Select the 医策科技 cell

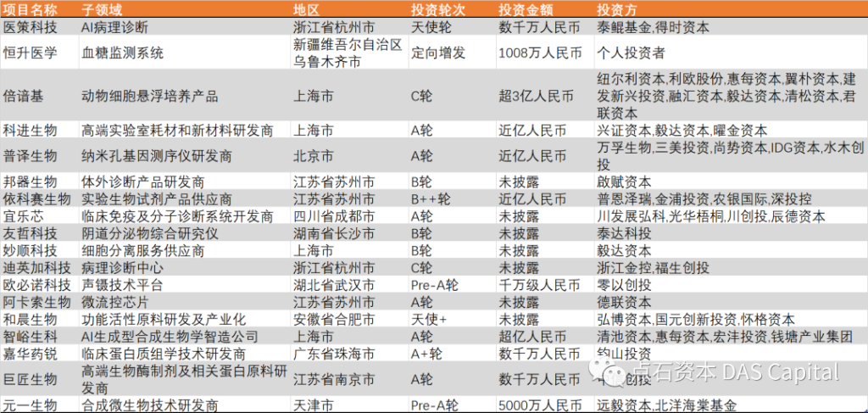40,26
